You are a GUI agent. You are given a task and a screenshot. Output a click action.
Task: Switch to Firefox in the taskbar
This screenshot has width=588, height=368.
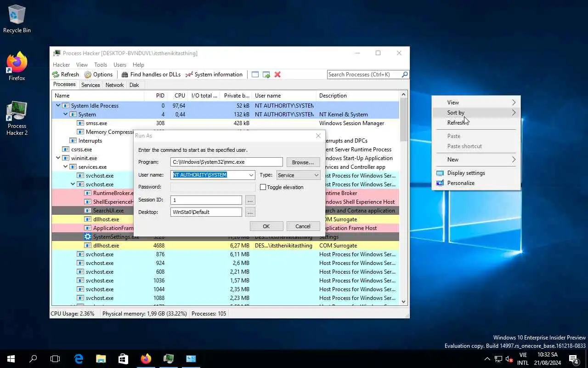pyautogui.click(x=146, y=359)
